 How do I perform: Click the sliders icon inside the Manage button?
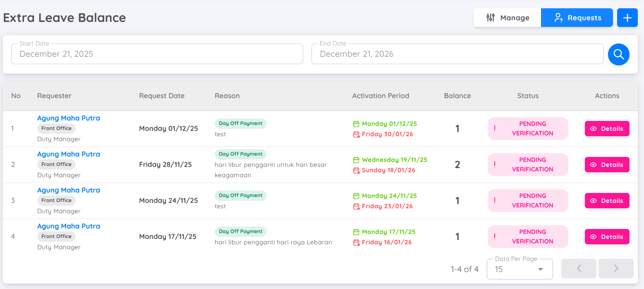point(490,17)
